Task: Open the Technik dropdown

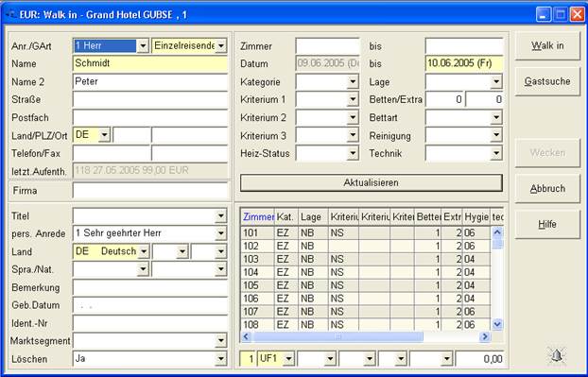Action: (496, 153)
